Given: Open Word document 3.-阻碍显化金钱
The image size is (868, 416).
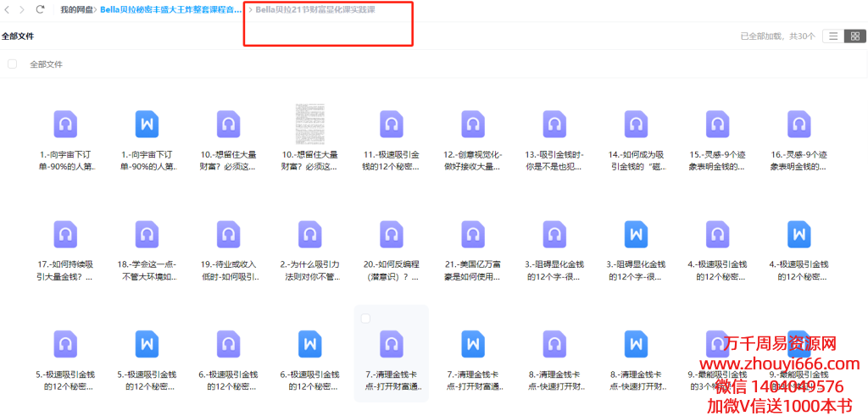Looking at the screenshot, I should (x=635, y=234).
